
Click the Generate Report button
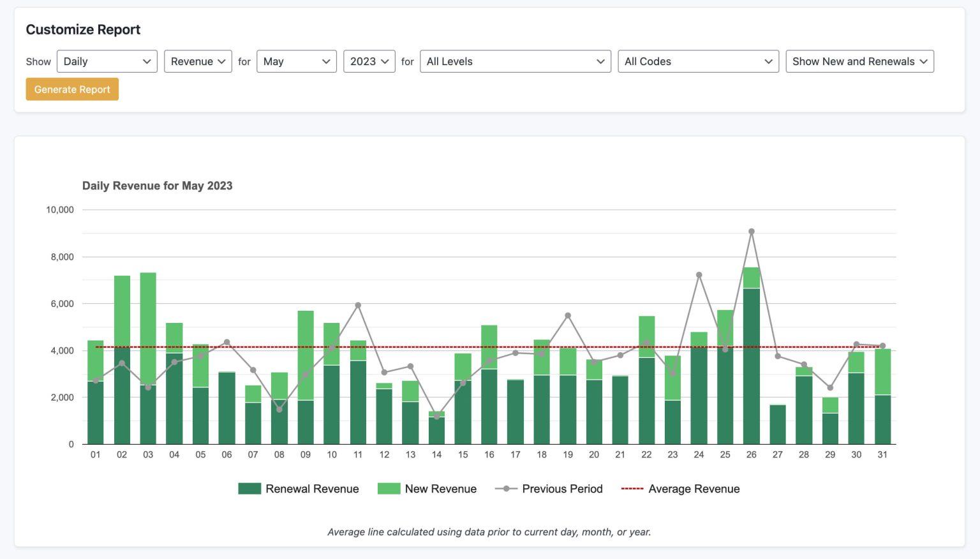pos(71,89)
